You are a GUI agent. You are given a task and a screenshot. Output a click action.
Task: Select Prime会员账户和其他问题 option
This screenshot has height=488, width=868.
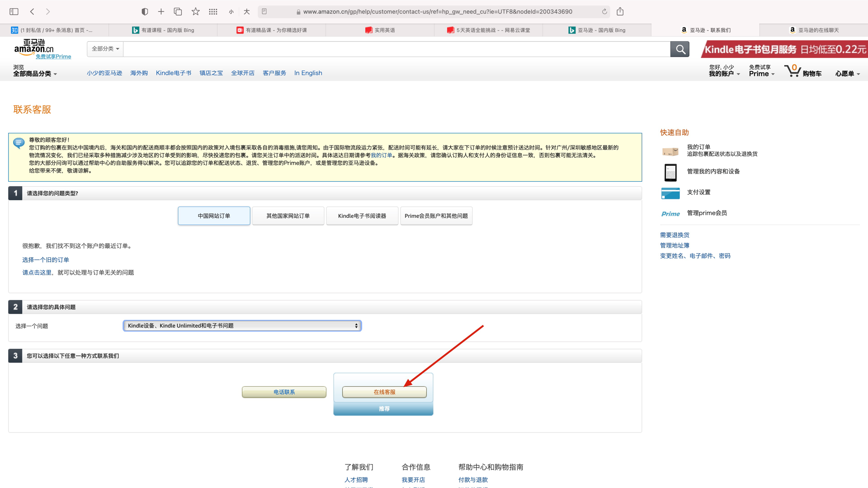point(436,216)
